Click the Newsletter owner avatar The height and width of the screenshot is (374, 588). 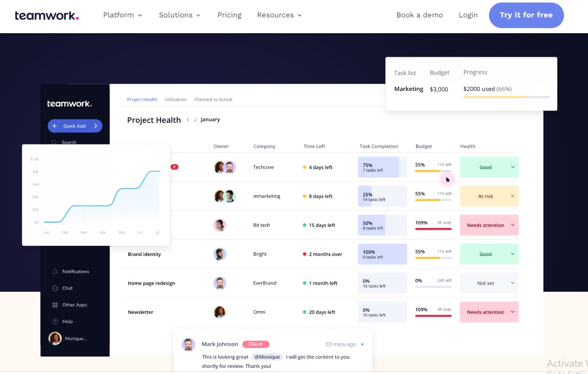pyautogui.click(x=220, y=312)
